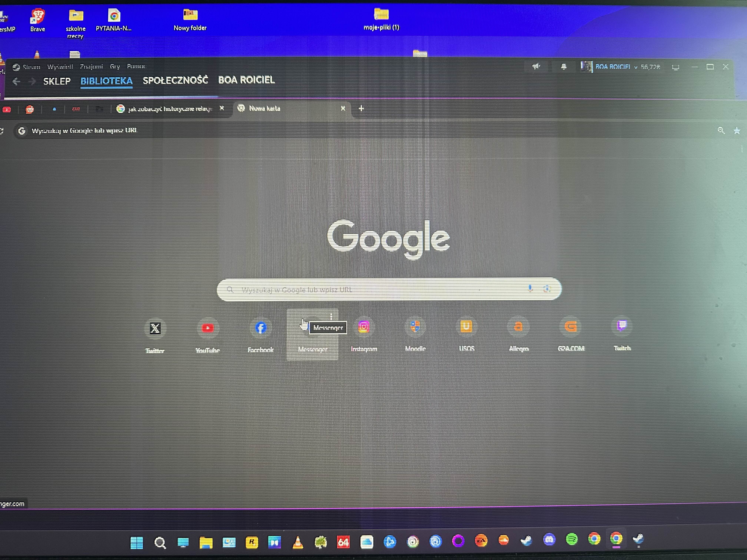Screen dimensions: 747x560
Task: Open a new Chrome tab with plus
Action: point(361,108)
